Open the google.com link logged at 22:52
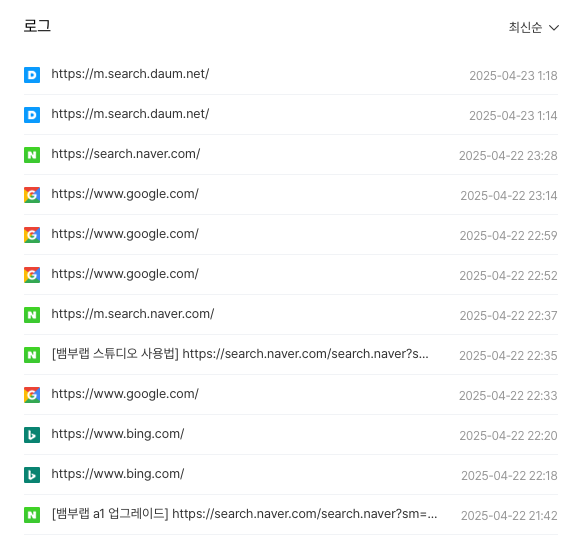 125,274
